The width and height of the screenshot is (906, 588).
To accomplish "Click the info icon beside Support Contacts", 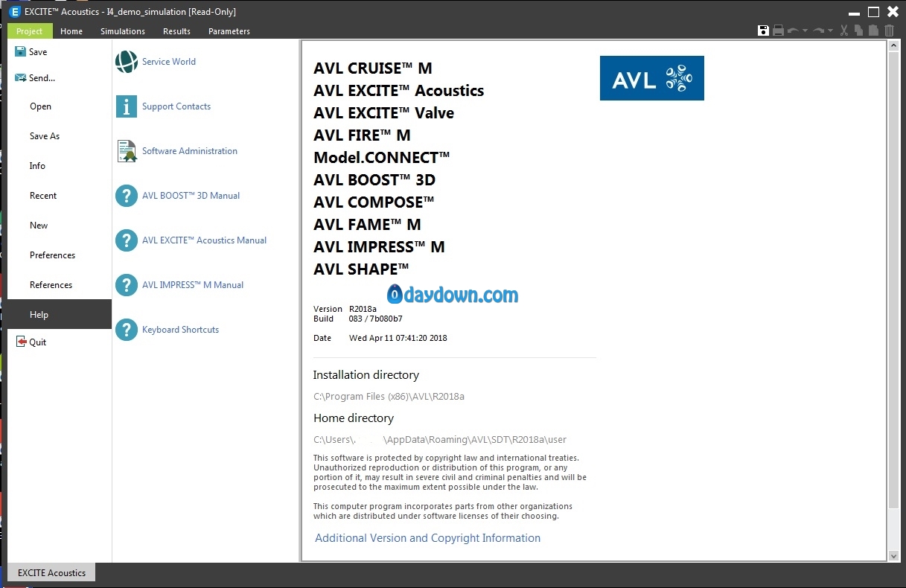I will click(127, 106).
